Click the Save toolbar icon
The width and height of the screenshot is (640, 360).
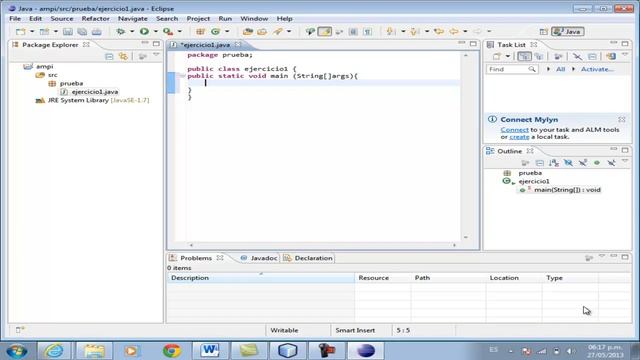tap(68, 31)
